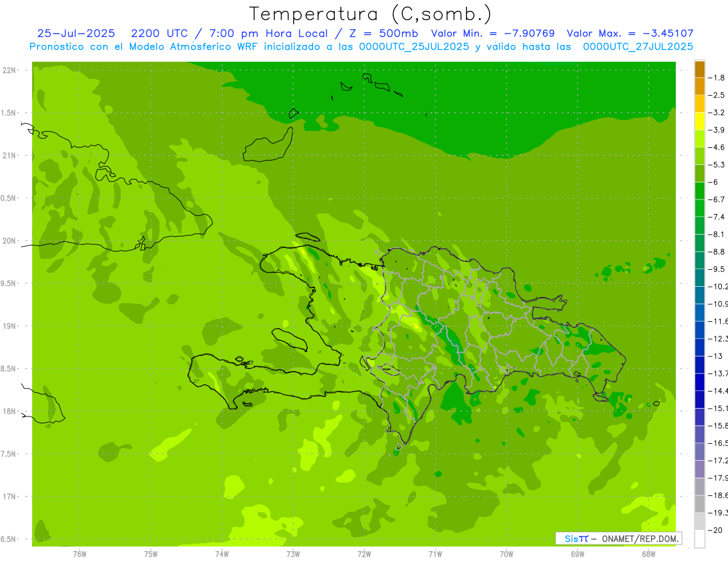The width and height of the screenshot is (728, 562).
Task: Click "0000UTC_27JUL2025" valid-until time
Action: (638, 46)
